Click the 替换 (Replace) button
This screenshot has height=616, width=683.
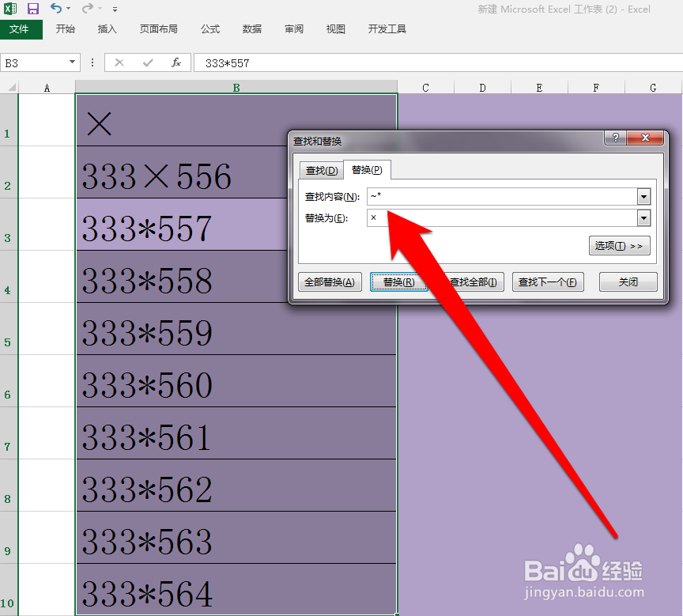click(399, 282)
